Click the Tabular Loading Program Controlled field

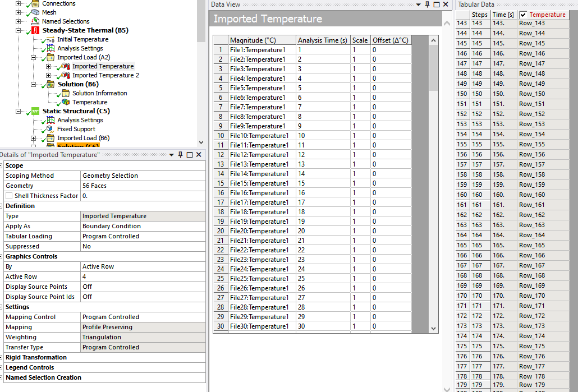[x=143, y=237]
